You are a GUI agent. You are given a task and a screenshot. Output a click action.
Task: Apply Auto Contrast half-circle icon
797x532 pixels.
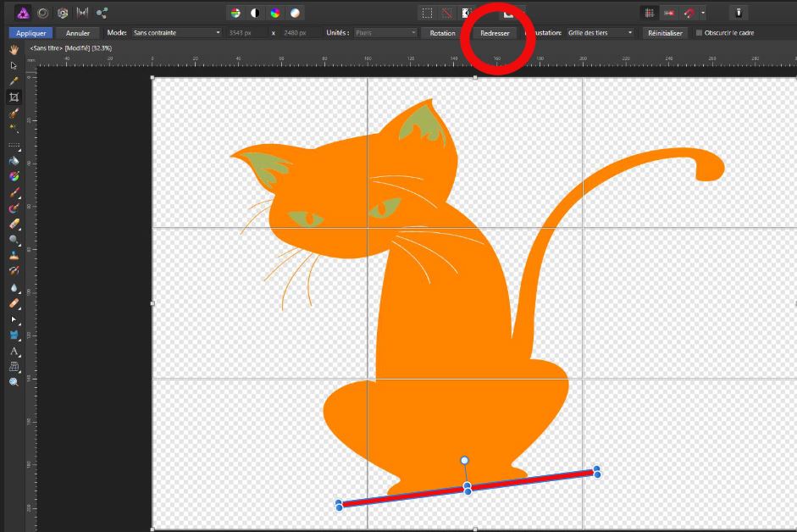tap(255, 14)
